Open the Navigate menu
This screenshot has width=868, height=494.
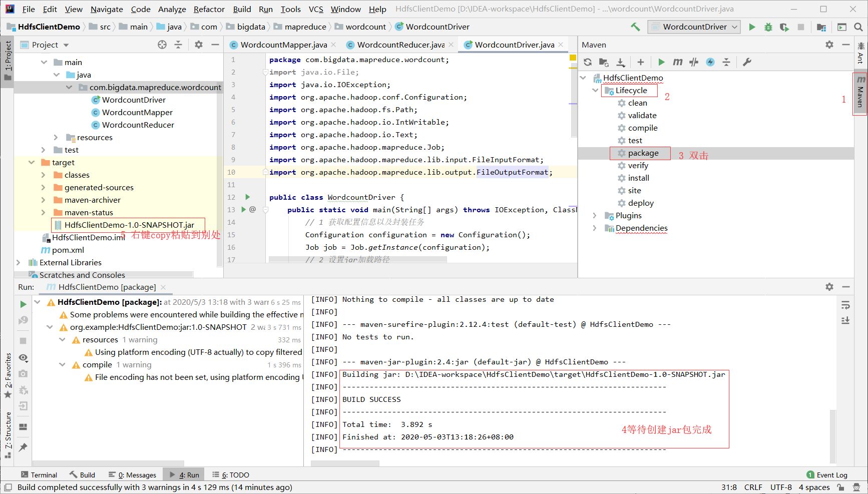click(106, 9)
